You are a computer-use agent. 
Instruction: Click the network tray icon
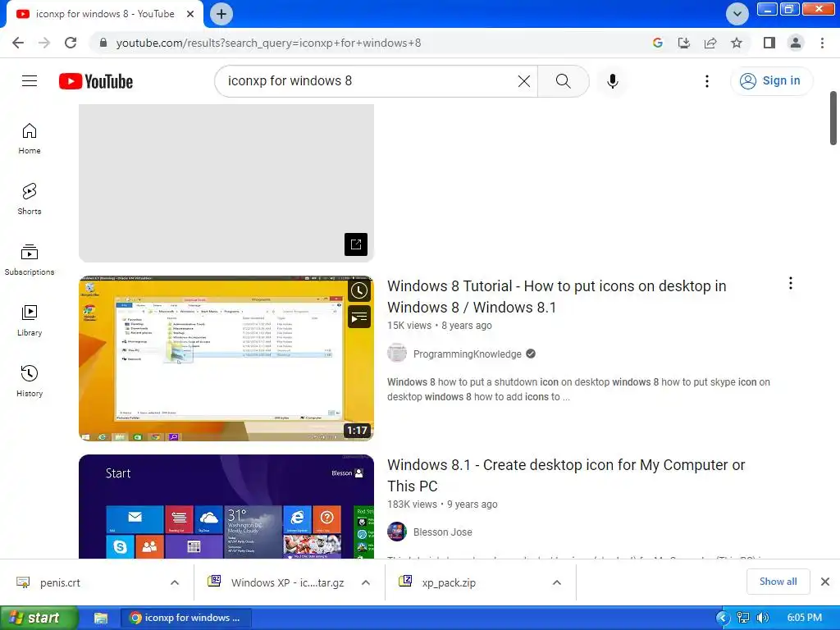pyautogui.click(x=743, y=619)
